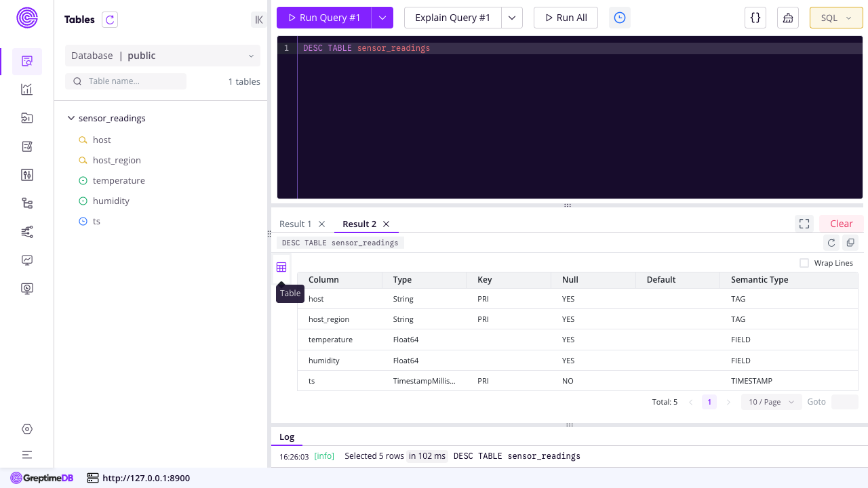Switch to the Result 1 tab
The width and height of the screenshot is (868, 488).
coord(296,224)
